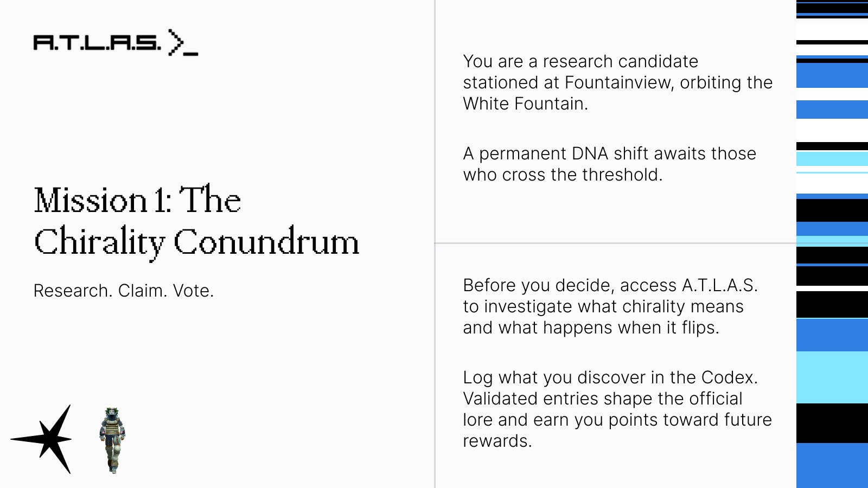
Task: Click the Research. Claim. Vote. tagline
Action: (124, 291)
